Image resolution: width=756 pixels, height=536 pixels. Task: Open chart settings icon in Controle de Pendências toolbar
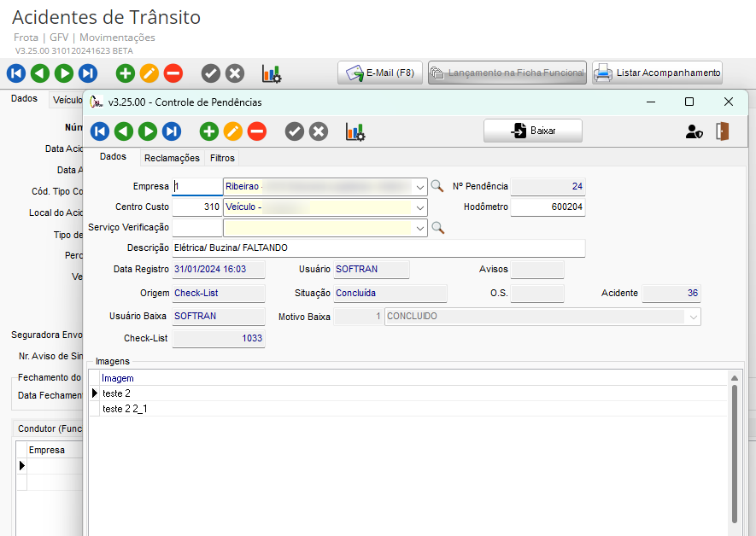355,131
